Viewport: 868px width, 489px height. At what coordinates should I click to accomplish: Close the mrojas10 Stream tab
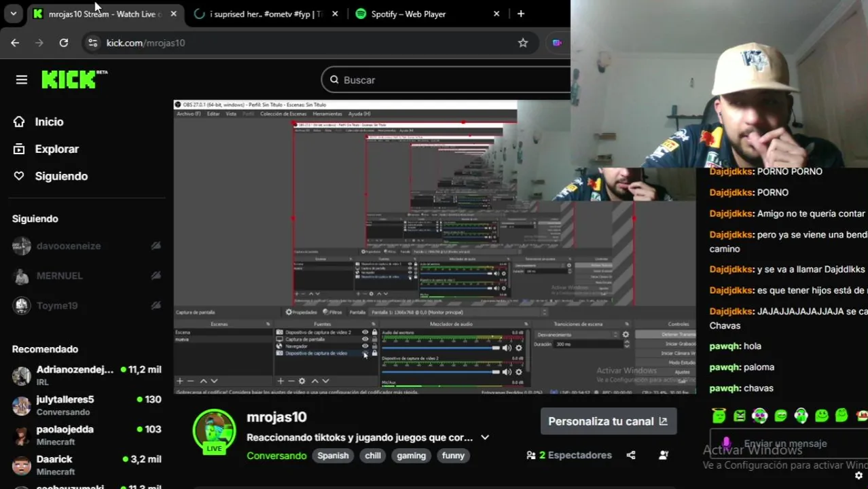(173, 14)
